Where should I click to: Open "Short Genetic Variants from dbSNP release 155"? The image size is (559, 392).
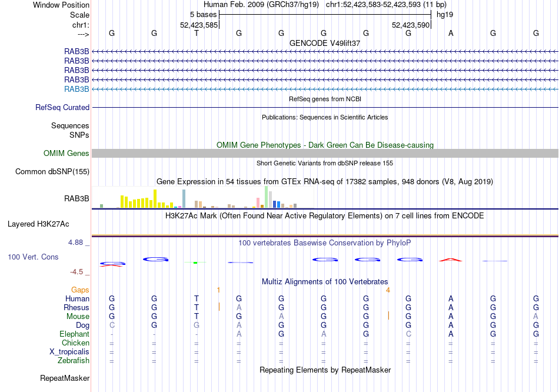tap(325, 164)
